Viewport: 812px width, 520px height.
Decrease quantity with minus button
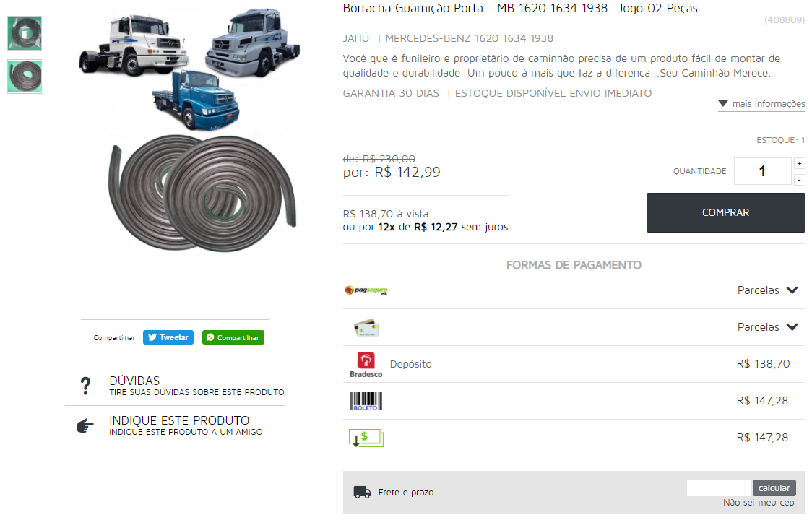point(800,180)
